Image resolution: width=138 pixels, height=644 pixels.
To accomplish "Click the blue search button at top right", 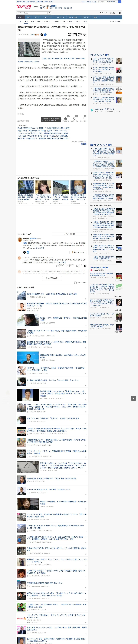I will coord(120,2).
